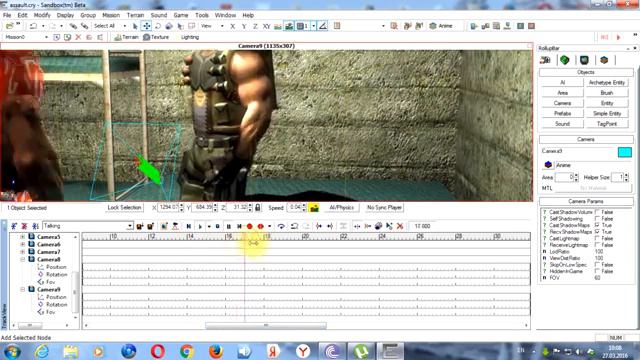
Task: Expand the Camera6 node
Action: (22, 244)
